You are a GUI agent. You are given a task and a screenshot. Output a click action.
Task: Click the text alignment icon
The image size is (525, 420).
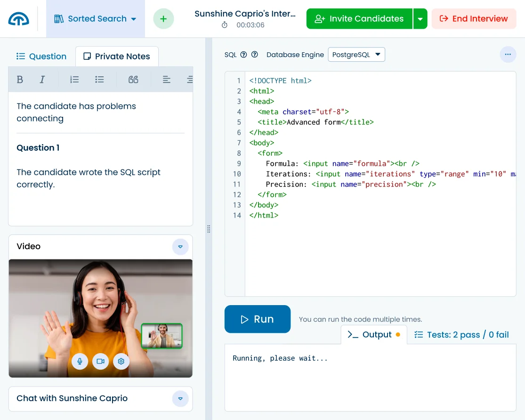167,80
